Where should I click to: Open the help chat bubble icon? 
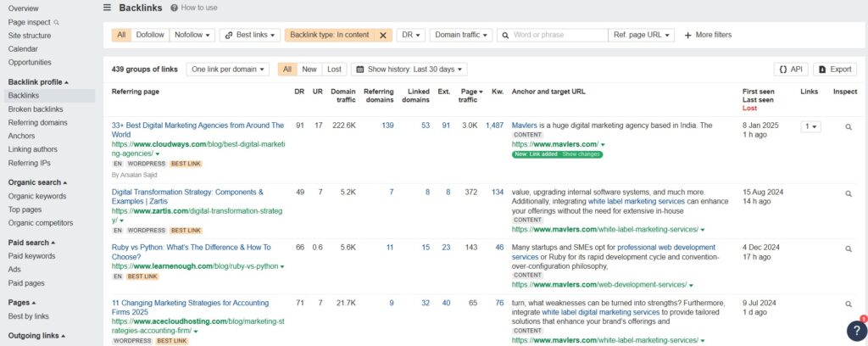pos(857,331)
